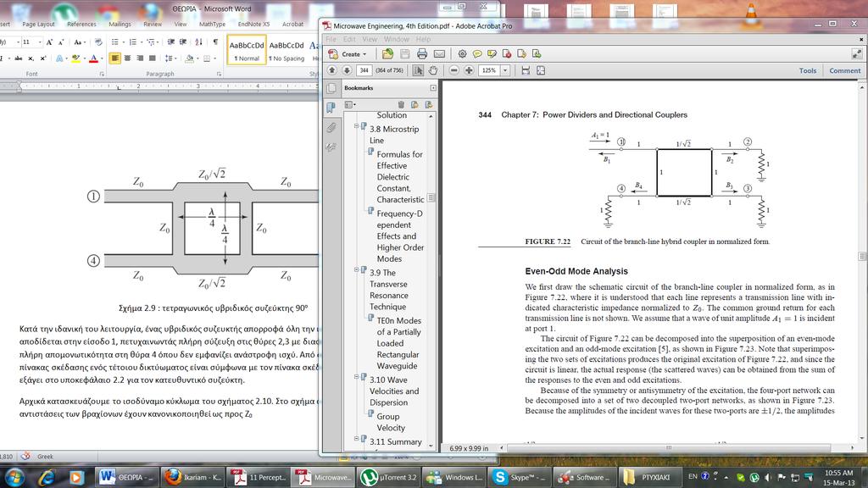Viewport: 868px width, 488px height.
Task: Choose the Select tool cursor icon
Action: coord(418,70)
